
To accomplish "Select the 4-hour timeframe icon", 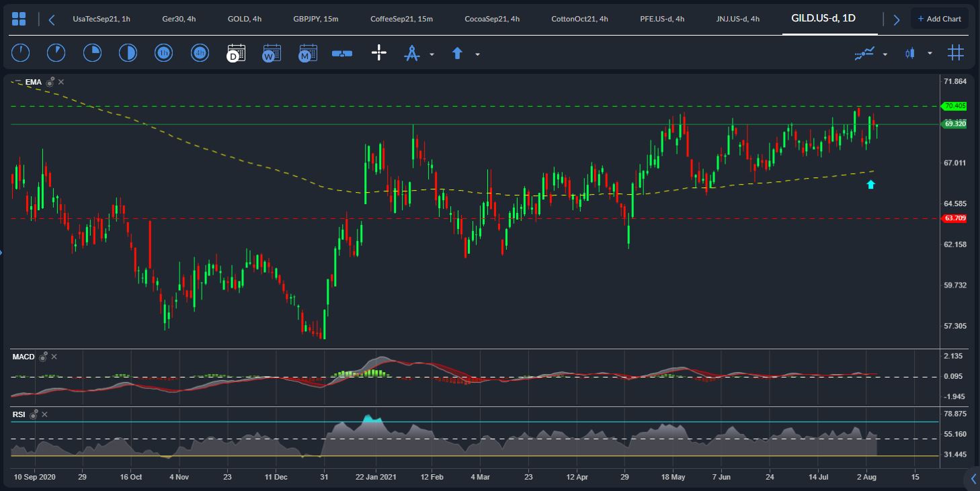I will tap(200, 53).
